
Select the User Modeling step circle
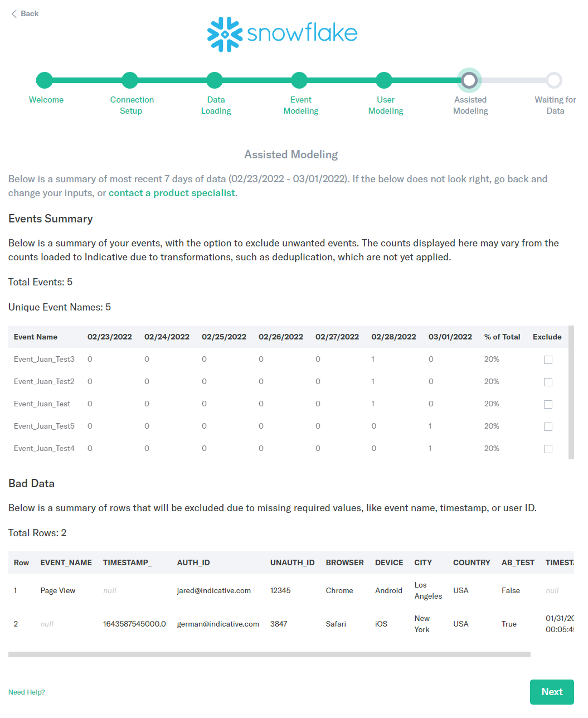pos(384,80)
